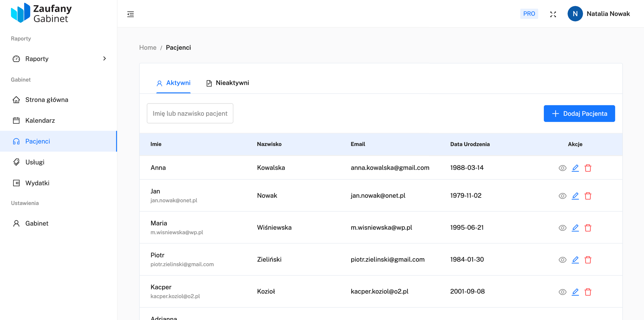Edit patient Anna Kowalska with pencil icon

(x=575, y=168)
